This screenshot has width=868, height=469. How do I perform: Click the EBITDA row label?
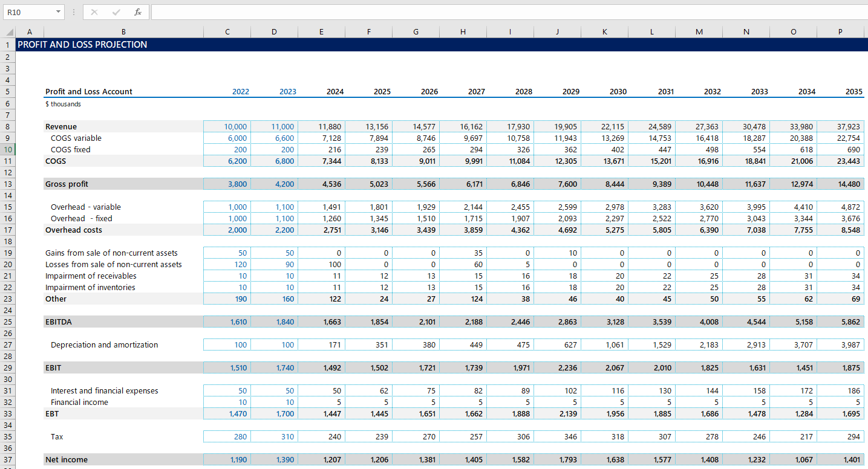point(59,322)
